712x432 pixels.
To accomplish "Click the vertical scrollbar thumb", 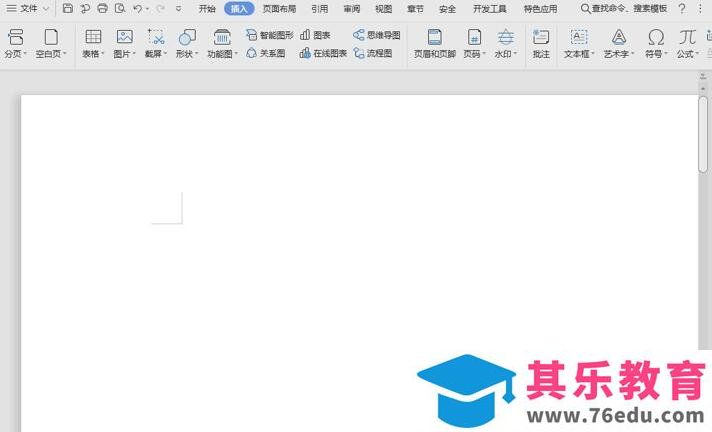I will click(703, 134).
